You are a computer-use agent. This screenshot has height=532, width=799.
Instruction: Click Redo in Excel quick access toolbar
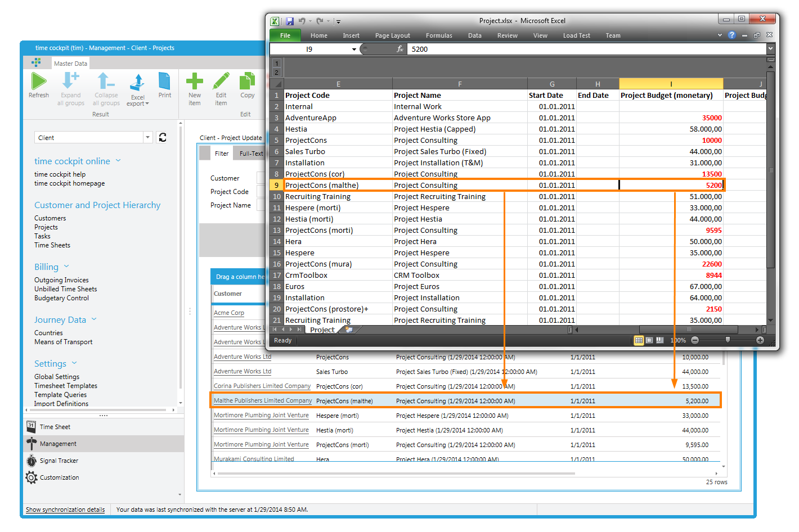pyautogui.click(x=320, y=21)
